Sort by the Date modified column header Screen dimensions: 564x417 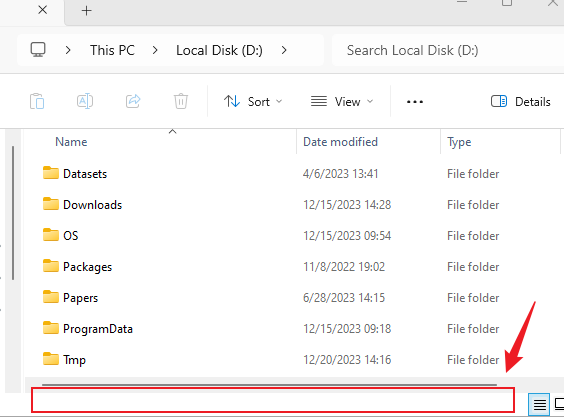click(340, 142)
